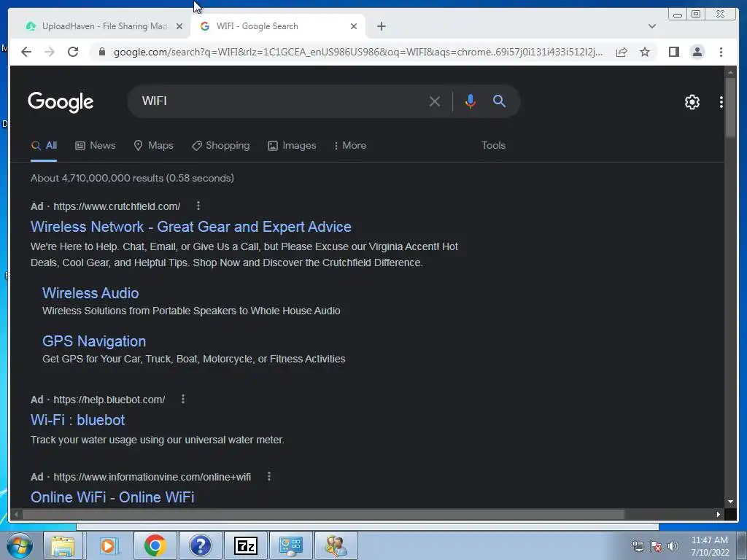Close the UploadHaven tab
The height and width of the screenshot is (560, 747).
(179, 26)
